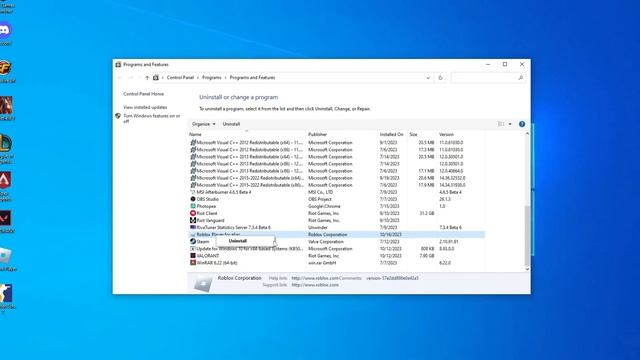Click the Forward navigation arrow
Screen dimensions: 640x360
pyautogui.click(x=131, y=78)
